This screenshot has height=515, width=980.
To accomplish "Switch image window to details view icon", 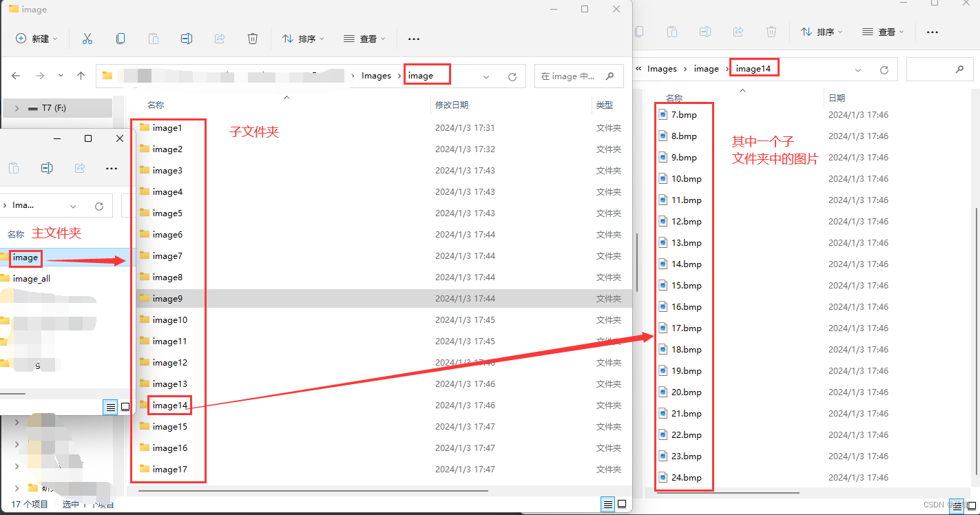I will point(608,505).
